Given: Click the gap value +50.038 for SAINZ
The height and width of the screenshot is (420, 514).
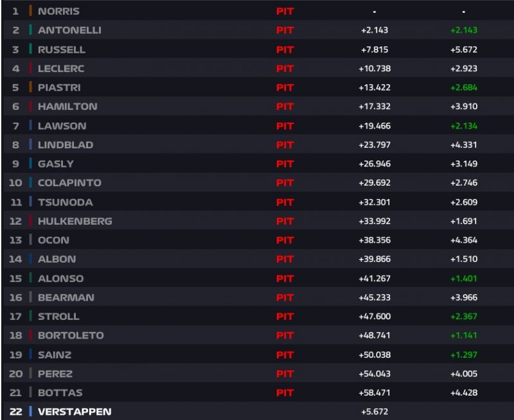Looking at the screenshot, I should (x=375, y=354).
